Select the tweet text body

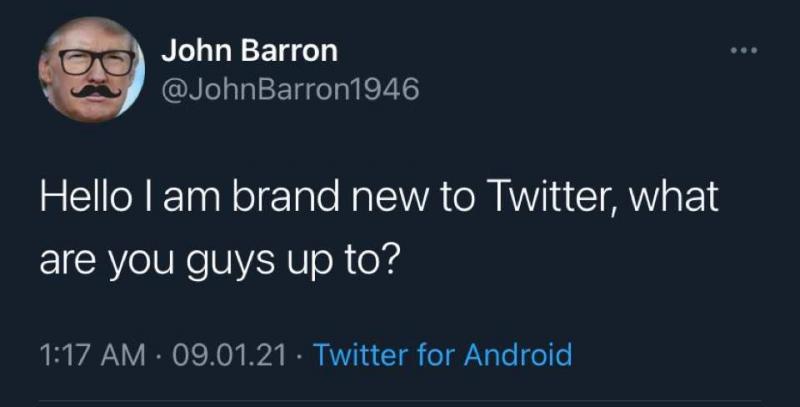coord(378,223)
